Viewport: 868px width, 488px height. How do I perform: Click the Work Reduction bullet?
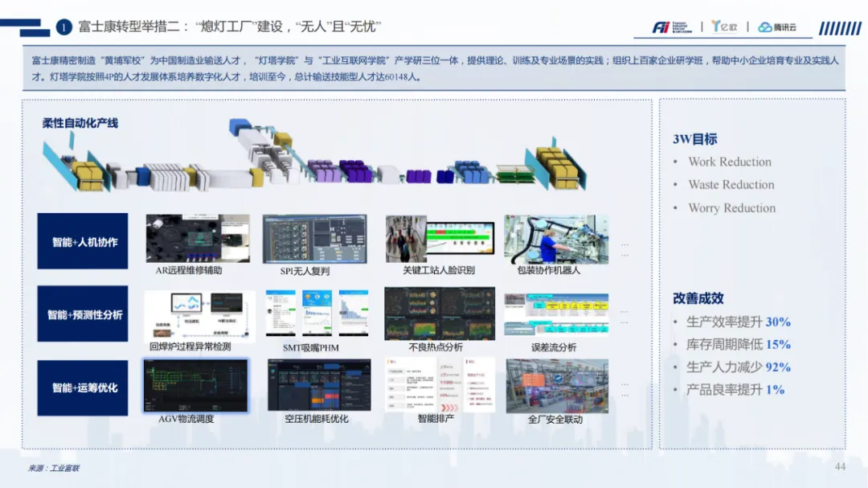pos(730,162)
